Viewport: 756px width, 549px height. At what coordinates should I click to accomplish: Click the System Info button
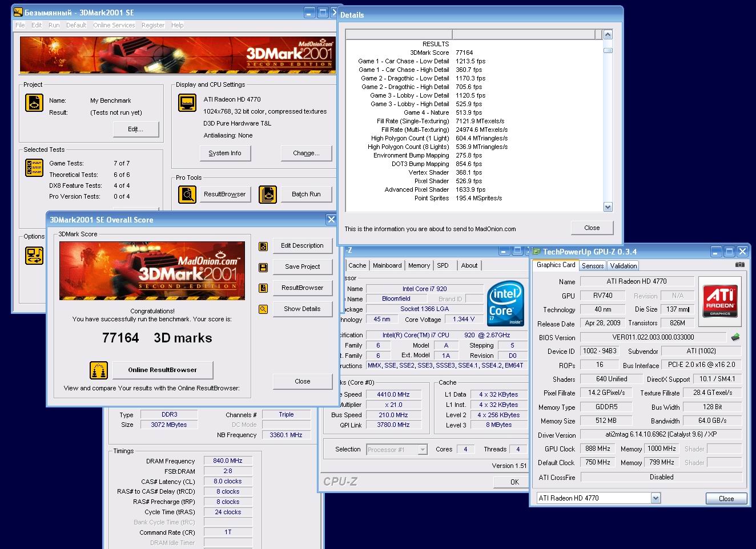tap(225, 154)
